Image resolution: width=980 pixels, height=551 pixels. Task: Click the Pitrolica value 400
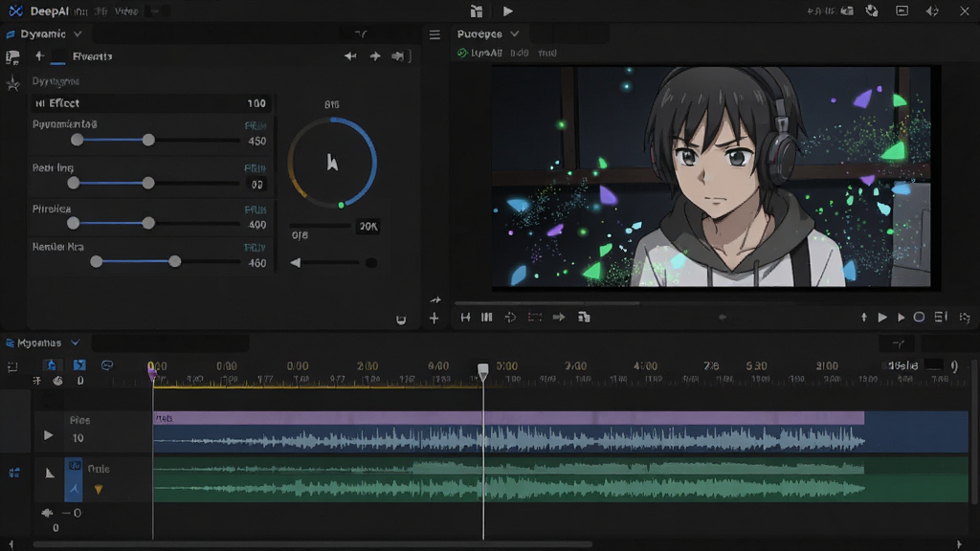coord(256,225)
